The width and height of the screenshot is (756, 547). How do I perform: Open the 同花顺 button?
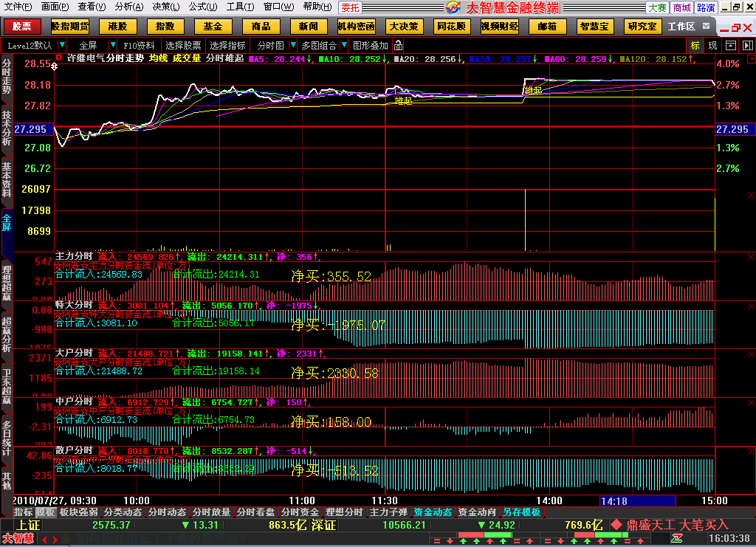[x=451, y=27]
